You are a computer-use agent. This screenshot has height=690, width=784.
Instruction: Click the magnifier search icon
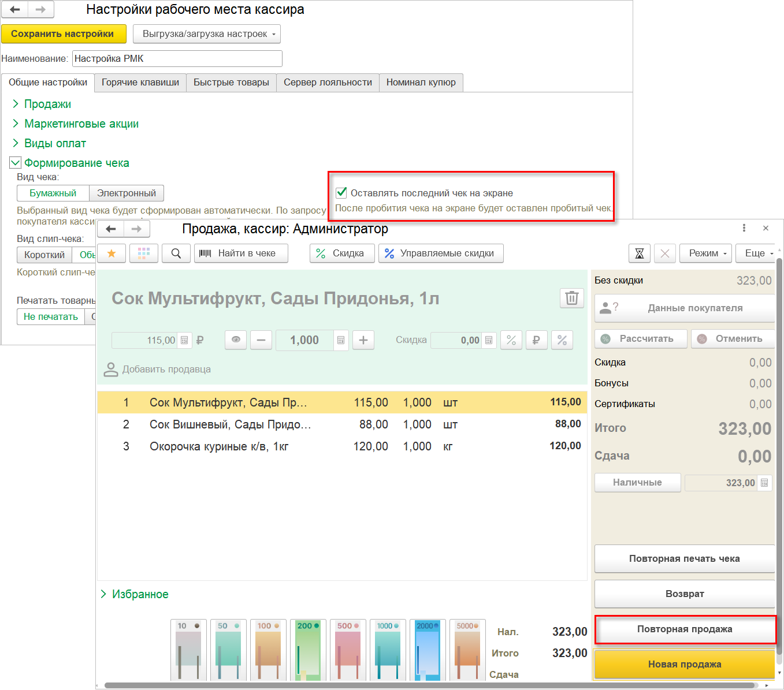coord(176,253)
